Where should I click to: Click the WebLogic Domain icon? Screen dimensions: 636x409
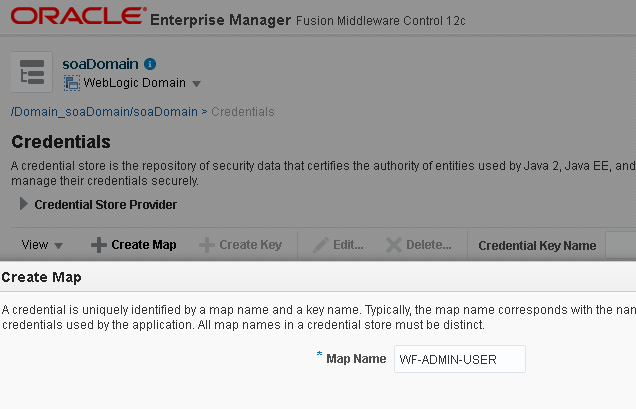[x=72, y=83]
